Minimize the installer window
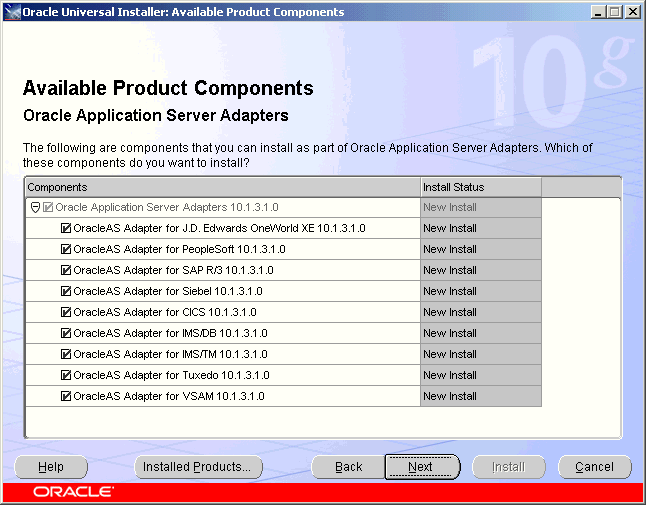Image resolution: width=646 pixels, height=505 pixels. click(598, 12)
